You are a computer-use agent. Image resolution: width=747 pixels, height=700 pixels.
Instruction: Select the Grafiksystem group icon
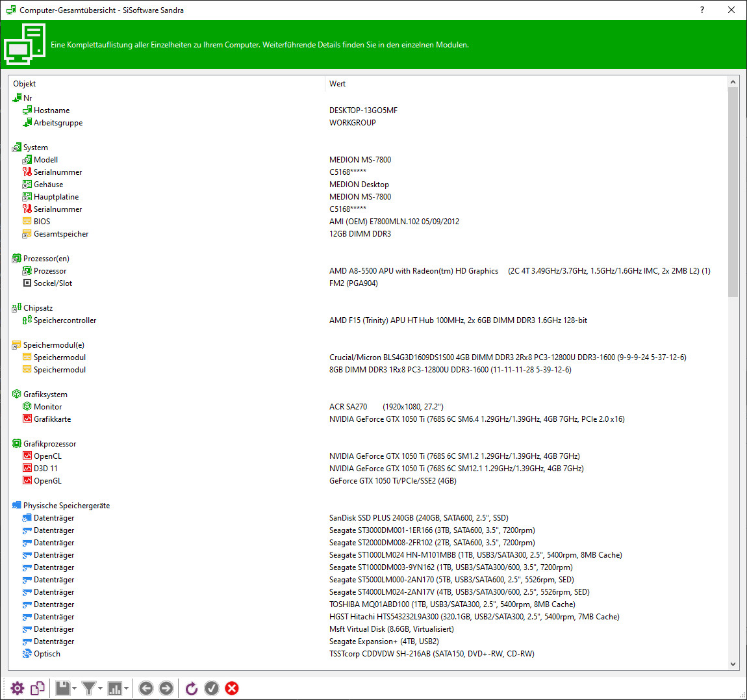pos(17,395)
